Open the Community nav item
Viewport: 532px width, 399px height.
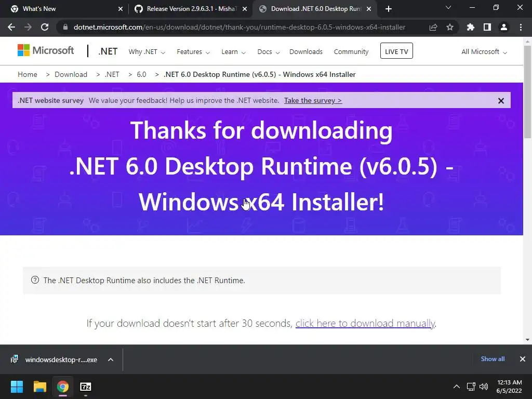(x=351, y=52)
